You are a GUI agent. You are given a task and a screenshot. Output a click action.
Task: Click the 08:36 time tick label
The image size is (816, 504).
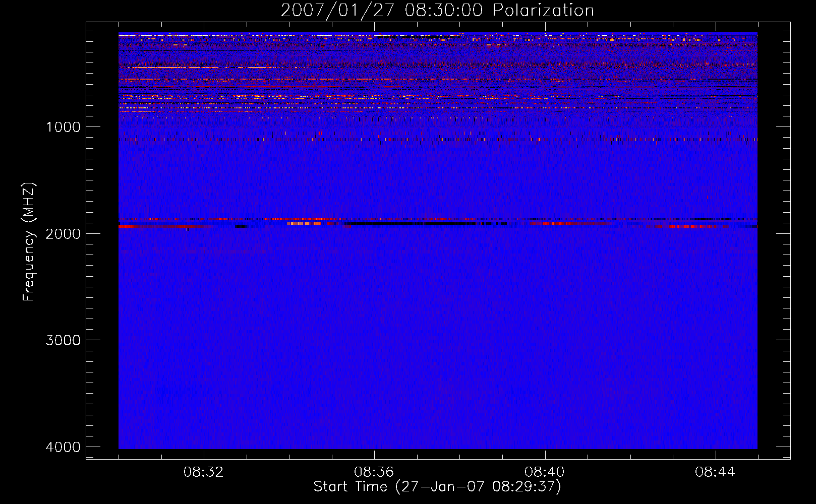pyautogui.click(x=374, y=472)
